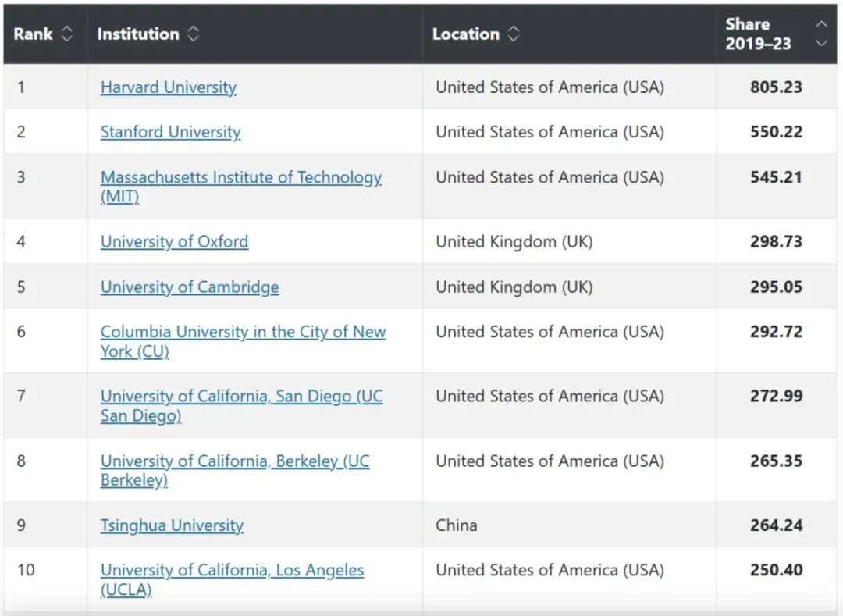Select Cambridge's share value 295.05
Image resolution: width=843 pixels, height=616 pixels.
pyautogui.click(x=777, y=287)
